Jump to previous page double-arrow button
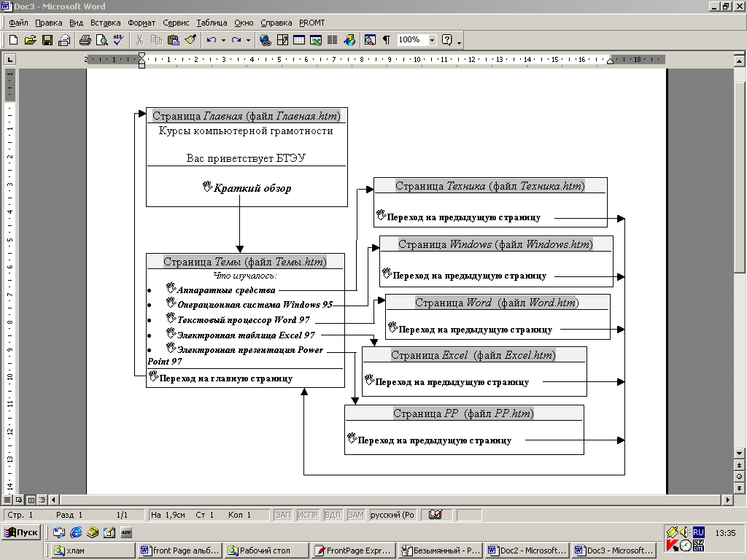This screenshot has height=560, width=747. tap(739, 464)
